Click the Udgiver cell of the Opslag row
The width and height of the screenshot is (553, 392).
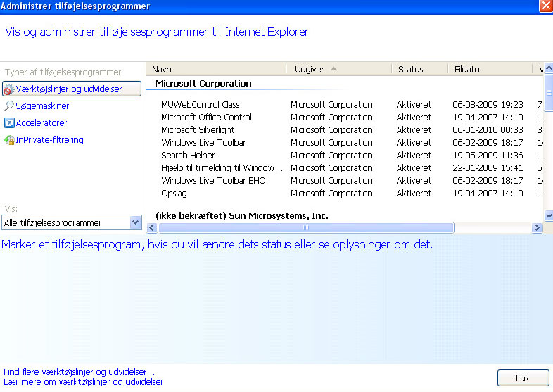coord(331,194)
